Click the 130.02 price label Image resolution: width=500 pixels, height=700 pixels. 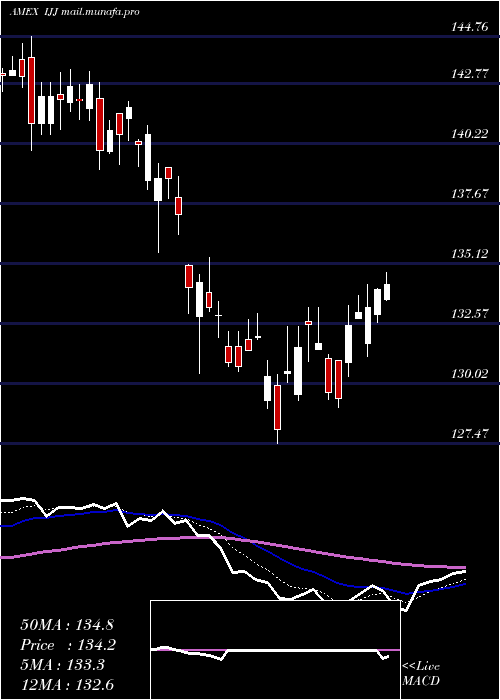click(470, 374)
